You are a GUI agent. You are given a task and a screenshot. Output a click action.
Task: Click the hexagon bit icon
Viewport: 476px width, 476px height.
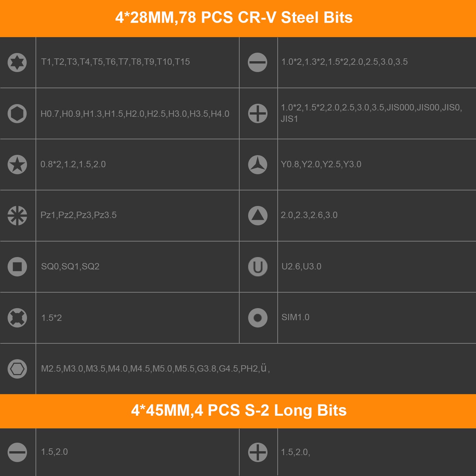(x=17, y=114)
